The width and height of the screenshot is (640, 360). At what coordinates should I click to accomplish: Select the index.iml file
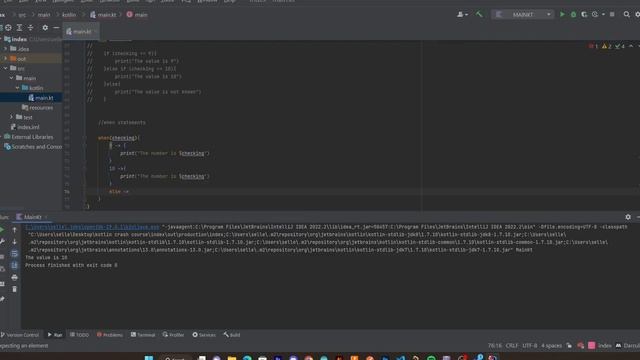[x=25, y=127]
